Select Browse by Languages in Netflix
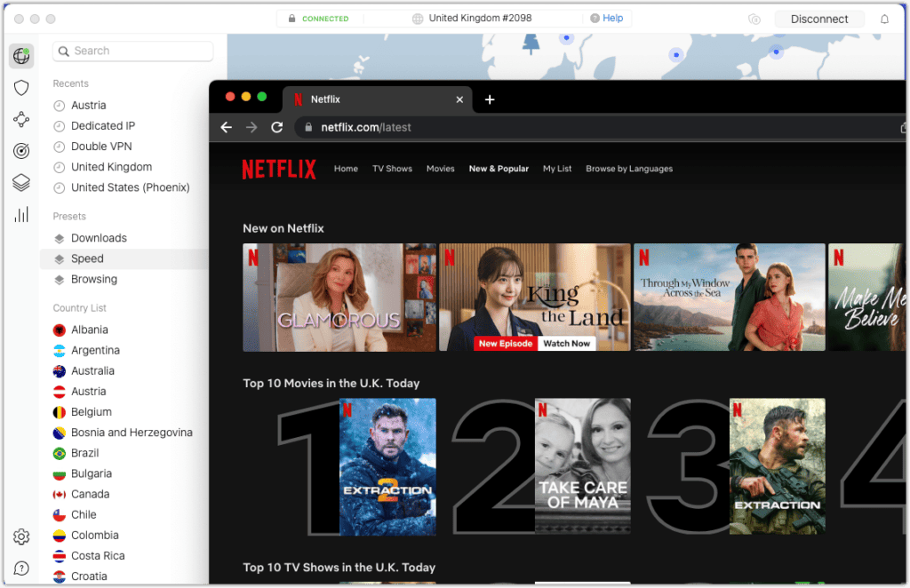 pos(629,169)
